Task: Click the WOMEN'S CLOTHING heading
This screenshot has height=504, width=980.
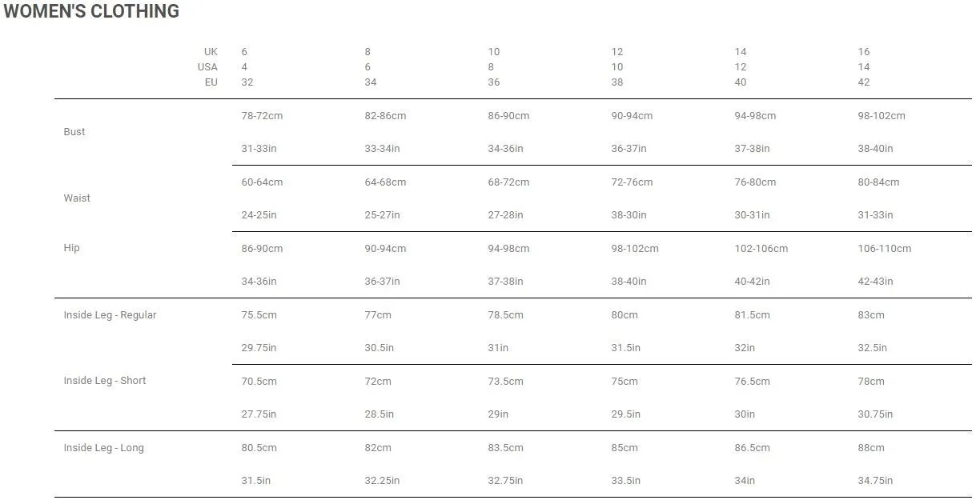Action: coord(91,11)
